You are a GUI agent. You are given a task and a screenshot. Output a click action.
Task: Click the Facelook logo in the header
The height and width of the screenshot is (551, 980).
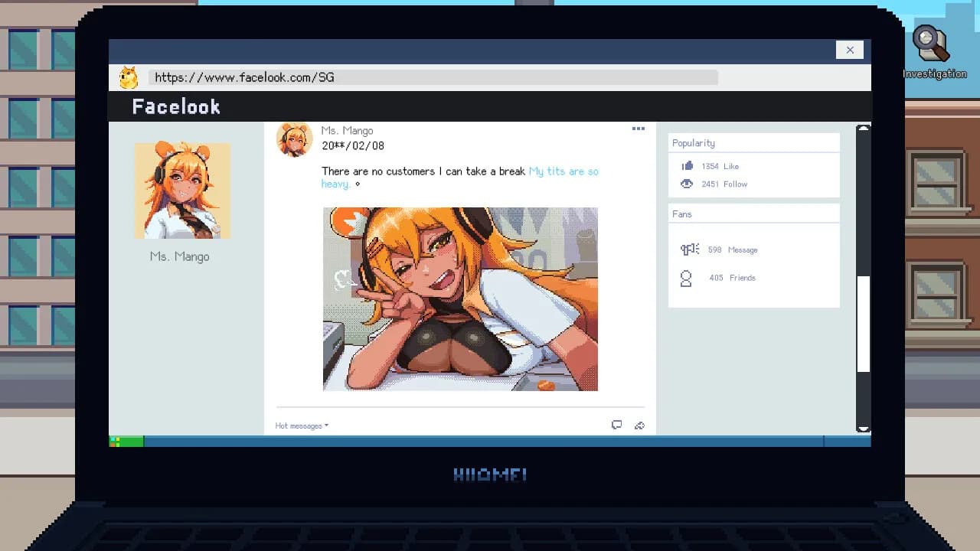tap(175, 106)
